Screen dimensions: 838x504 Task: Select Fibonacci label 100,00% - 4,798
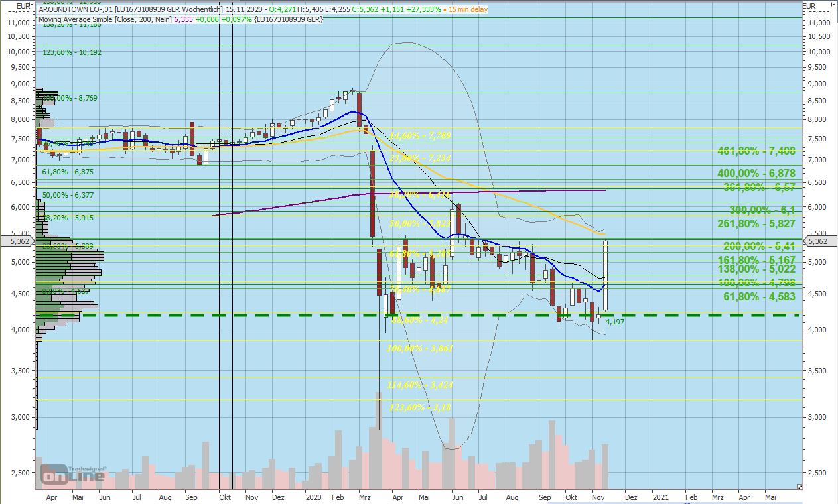pyautogui.click(x=756, y=283)
